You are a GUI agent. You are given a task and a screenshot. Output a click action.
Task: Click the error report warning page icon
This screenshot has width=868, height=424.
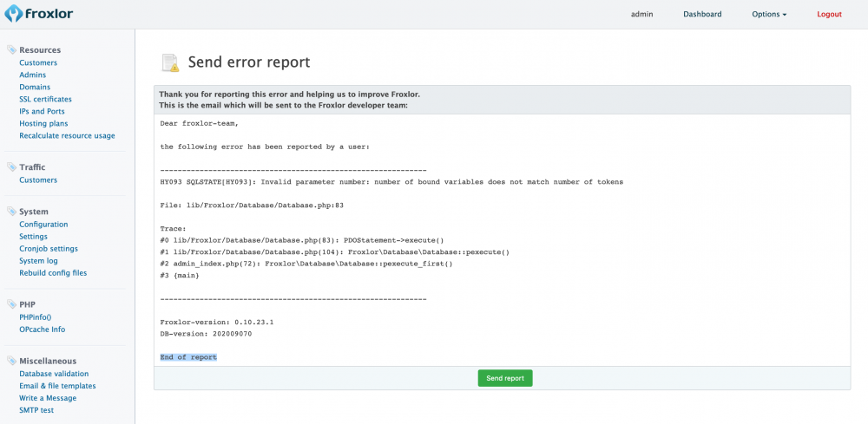[x=170, y=62]
